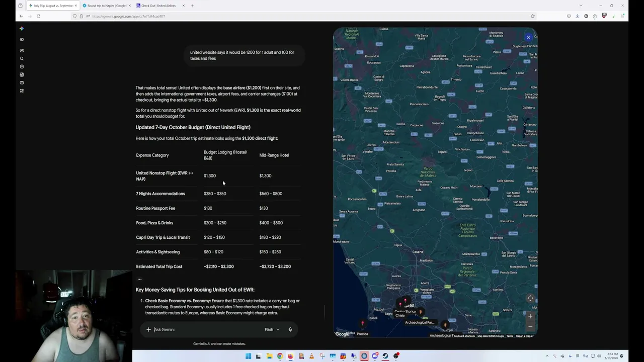Click the site security shield icon
644x362 pixels.
[x=74, y=16]
